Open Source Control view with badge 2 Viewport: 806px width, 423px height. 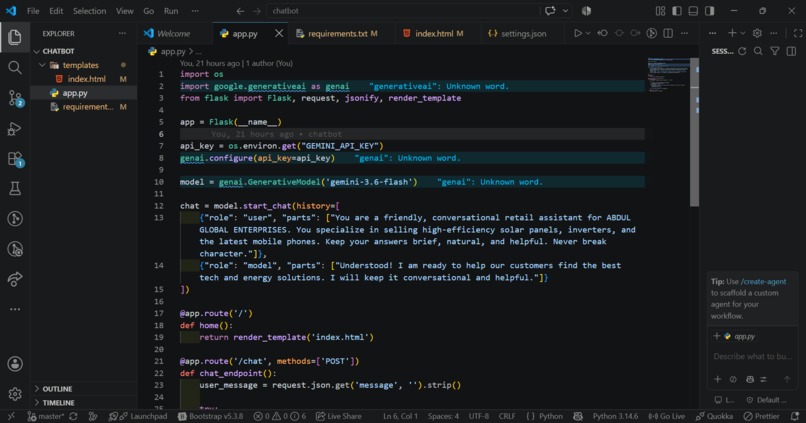(x=15, y=98)
